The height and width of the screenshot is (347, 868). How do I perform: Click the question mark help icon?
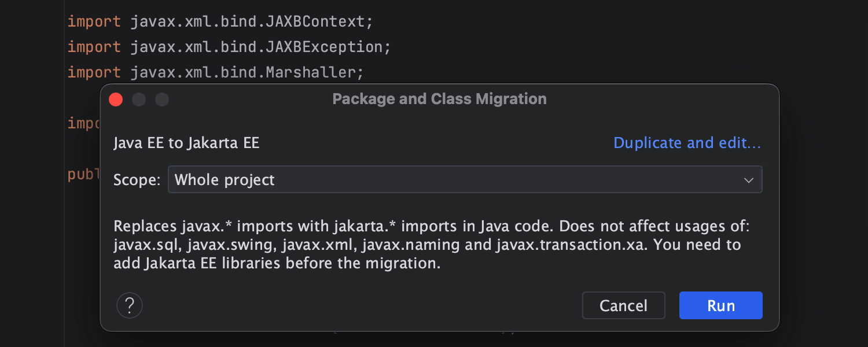130,305
